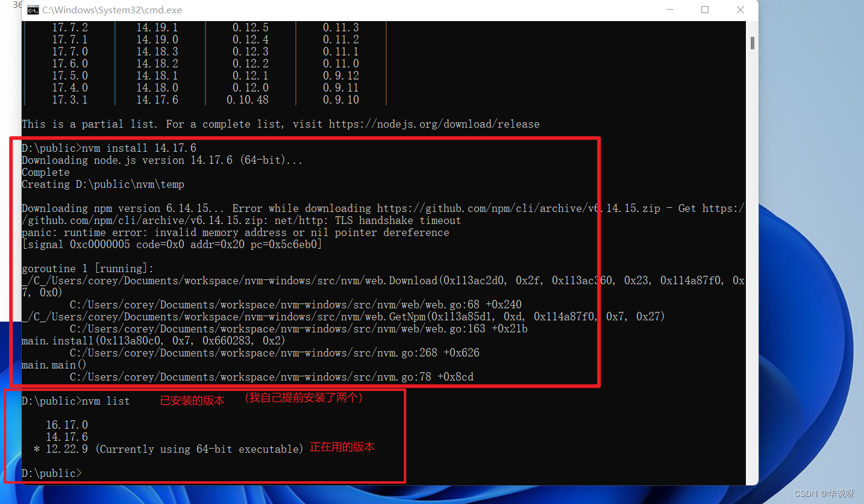This screenshot has height=504, width=864.
Task: Minimize the cmd.exe window
Action: tap(669, 10)
